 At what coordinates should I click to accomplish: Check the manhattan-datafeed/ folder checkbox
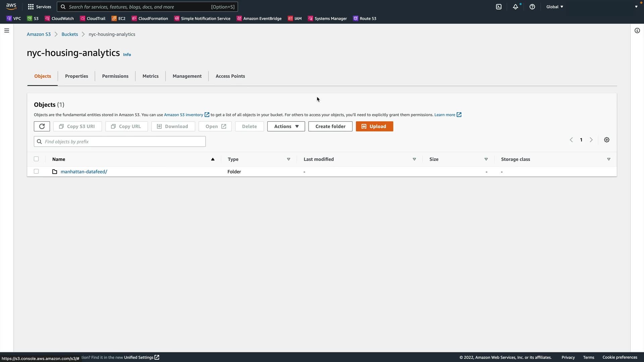click(36, 171)
